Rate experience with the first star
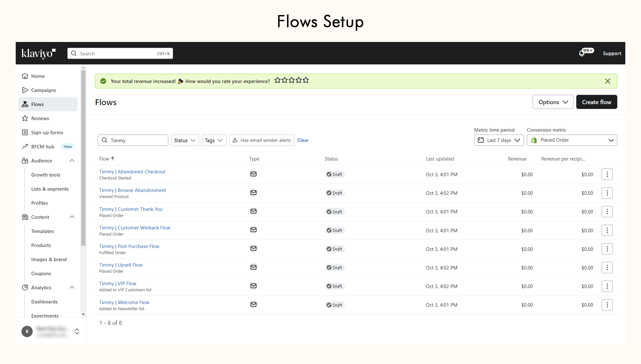Screen dimensions: 641x364 [278, 80]
